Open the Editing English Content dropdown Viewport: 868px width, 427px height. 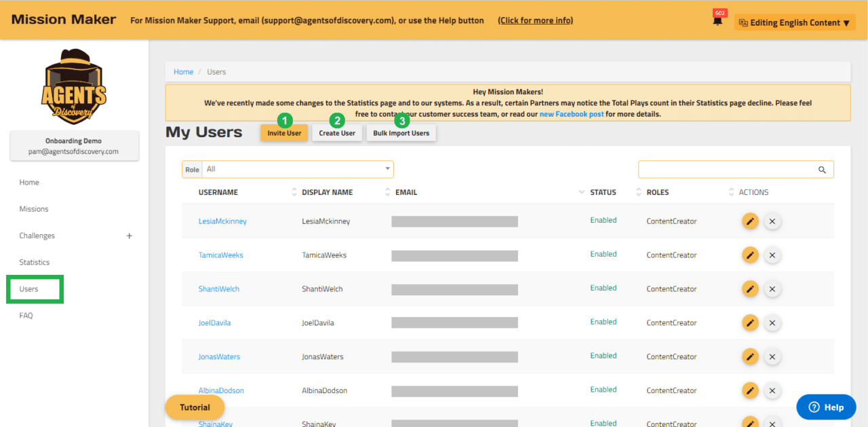tap(794, 22)
